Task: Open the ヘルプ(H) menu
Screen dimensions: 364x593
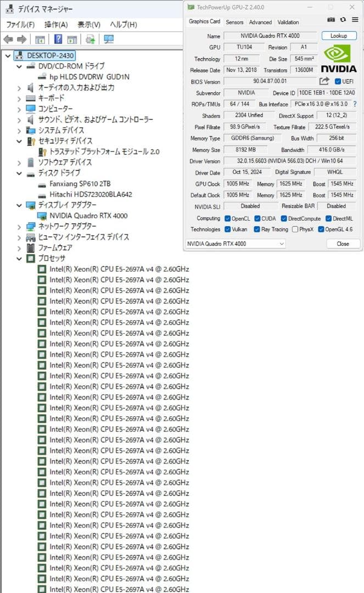Action: tap(124, 25)
